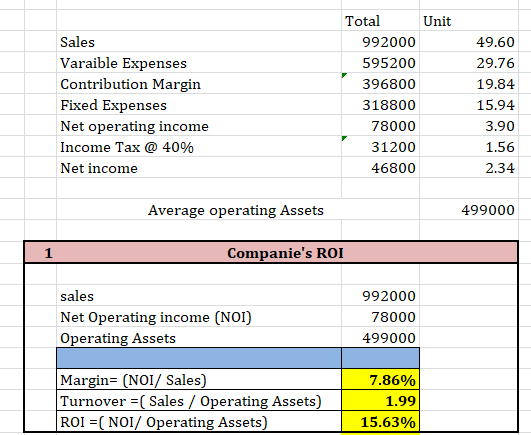Select the yellow Turnover result 1.99

[x=380, y=400]
